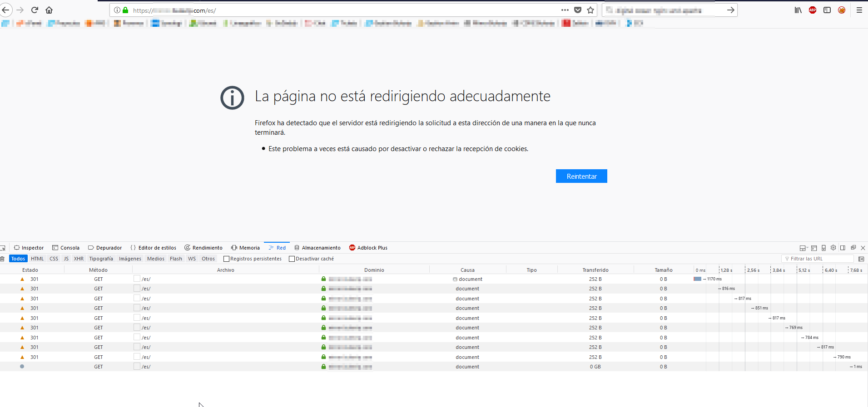The width and height of the screenshot is (868, 407).
Task: Save page to Pocket
Action: pos(578,10)
